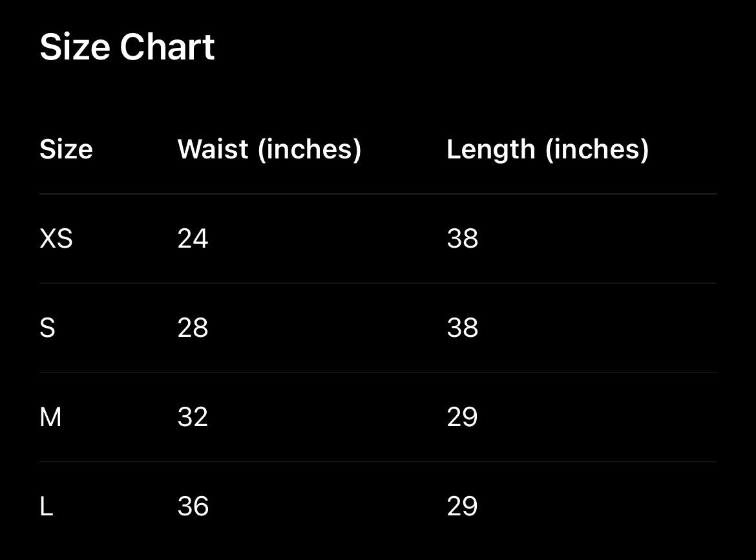Image resolution: width=756 pixels, height=560 pixels.
Task: Click length value 29 in M row
Action: click(x=462, y=417)
